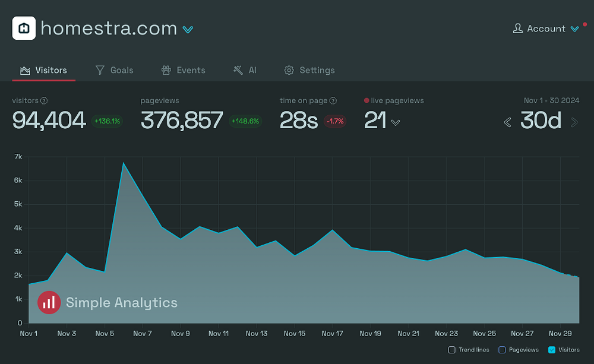This screenshot has height=364, width=594.
Task: Click the 376,857 pageviews total
Action: tap(182, 121)
